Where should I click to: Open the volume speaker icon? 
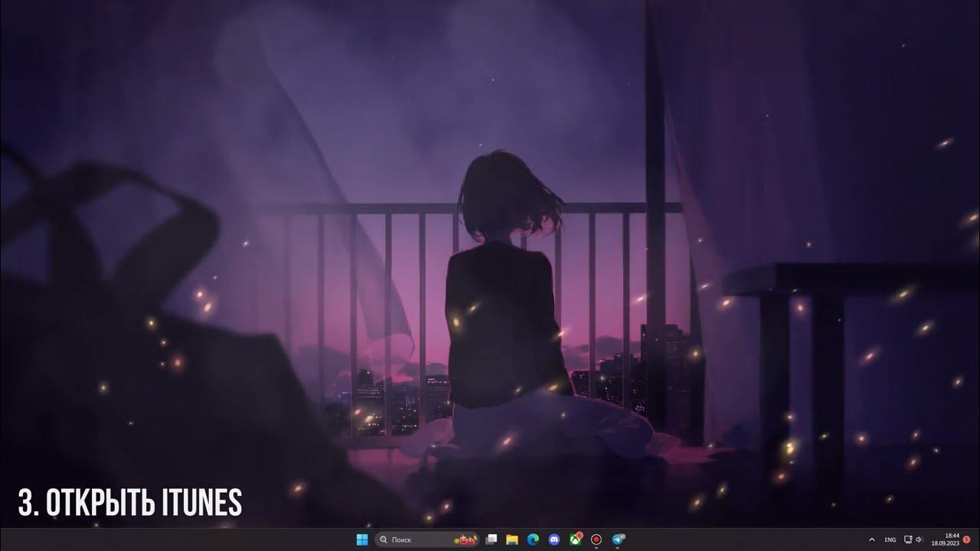point(919,540)
